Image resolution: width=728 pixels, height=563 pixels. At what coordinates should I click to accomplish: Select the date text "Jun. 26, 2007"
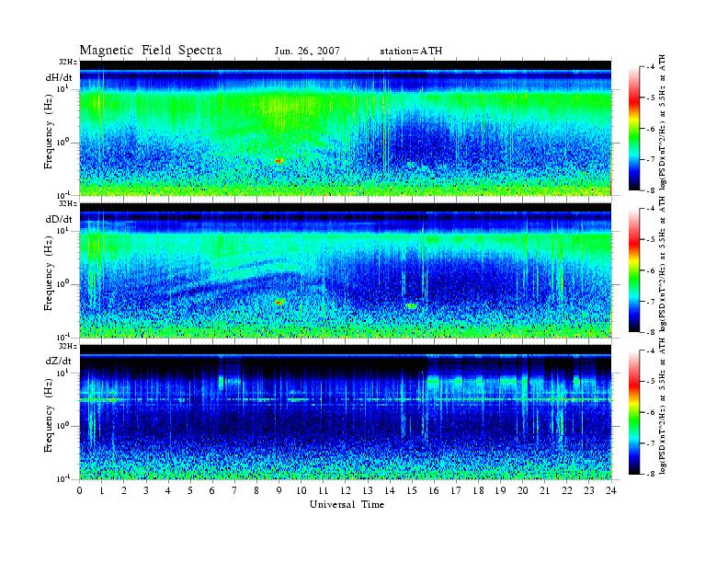(307, 51)
